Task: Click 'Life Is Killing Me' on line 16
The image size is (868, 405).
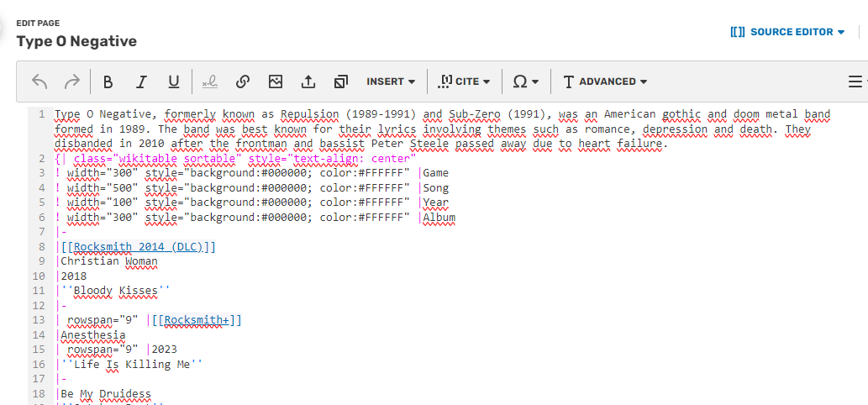Action: coord(132,364)
